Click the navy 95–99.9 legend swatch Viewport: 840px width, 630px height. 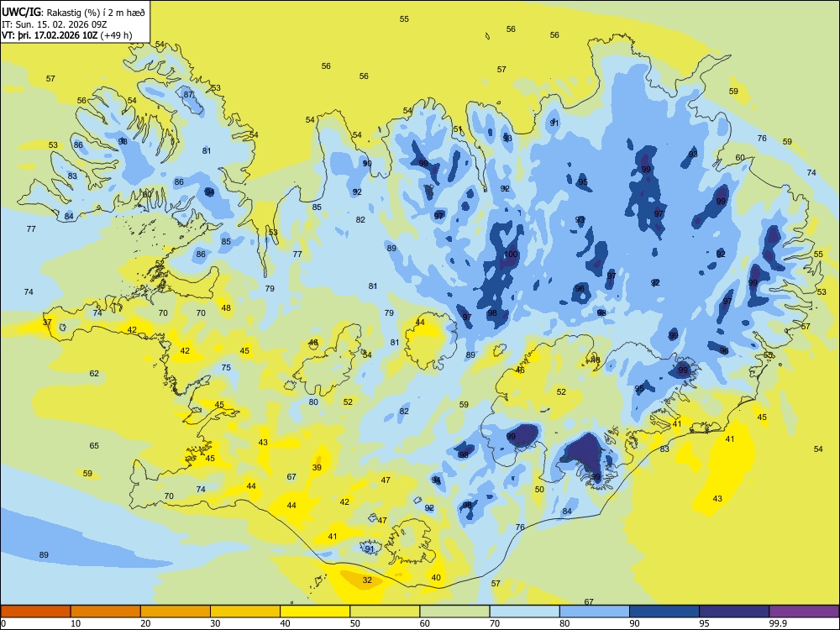pos(734,612)
